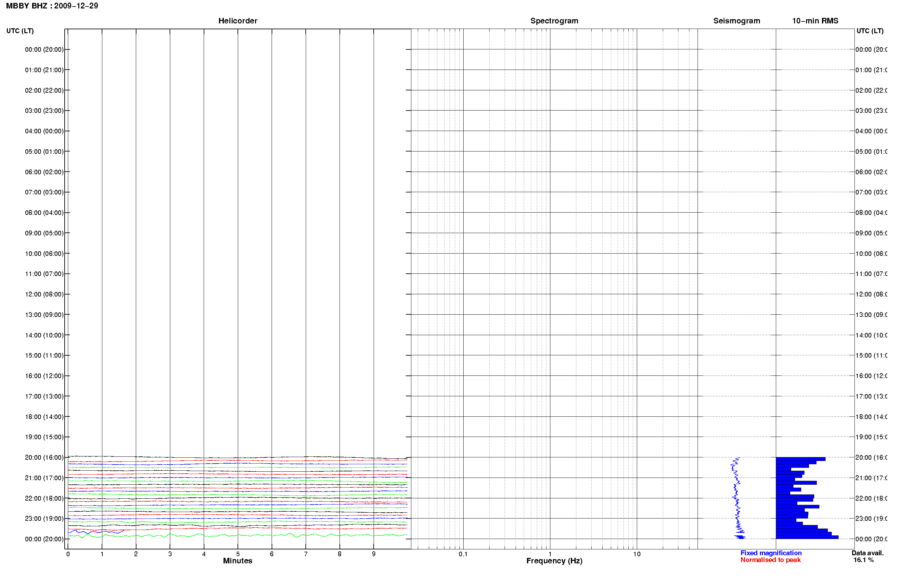
Task: Select the Helicorder panel heading
Action: tap(237, 21)
